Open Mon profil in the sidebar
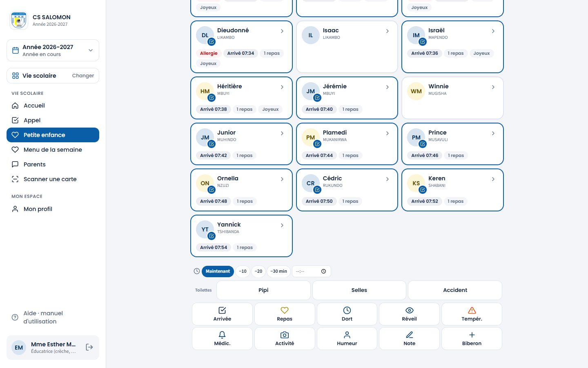Viewport: 588px width, 368px height. (x=53, y=209)
